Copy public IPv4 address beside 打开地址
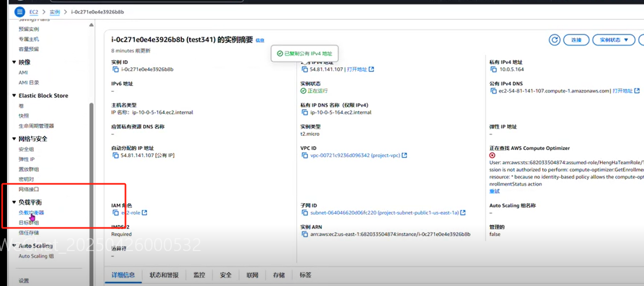This screenshot has width=644, height=286. coord(304,69)
